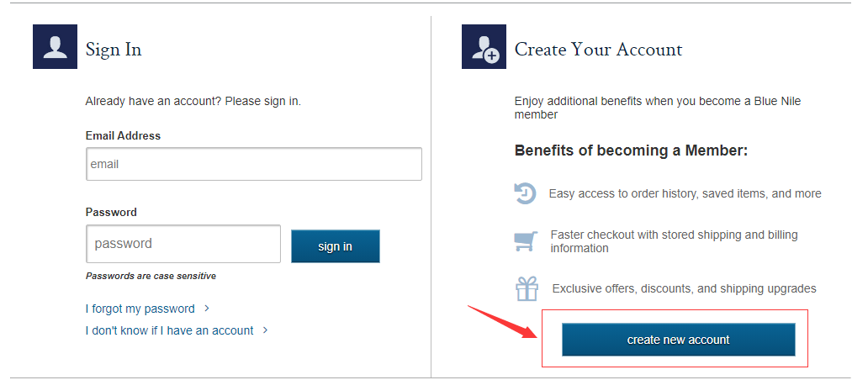Viewport: 868px width, 380px height.
Task: Click the Email Address field label
Action: 123,135
